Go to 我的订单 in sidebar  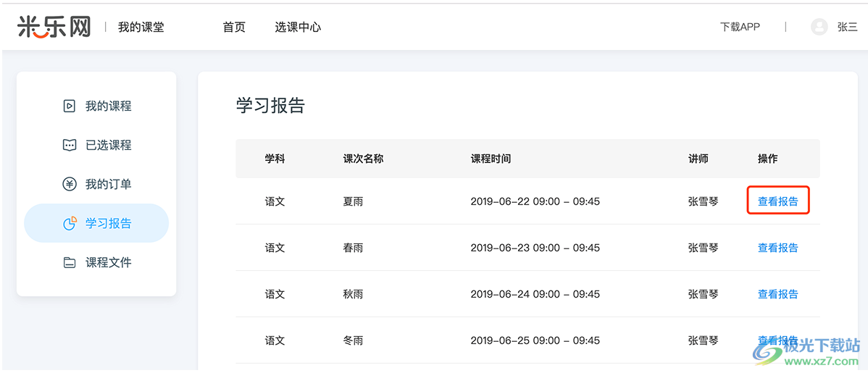click(x=96, y=184)
